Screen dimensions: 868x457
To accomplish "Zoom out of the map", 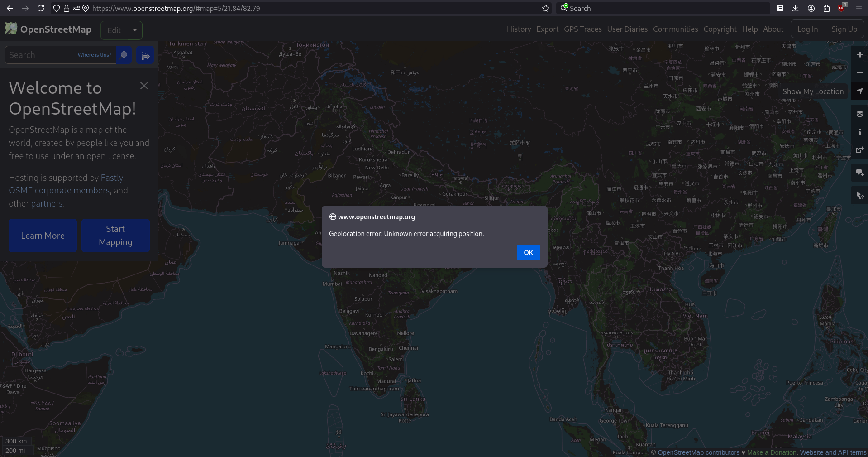I will coord(860,73).
